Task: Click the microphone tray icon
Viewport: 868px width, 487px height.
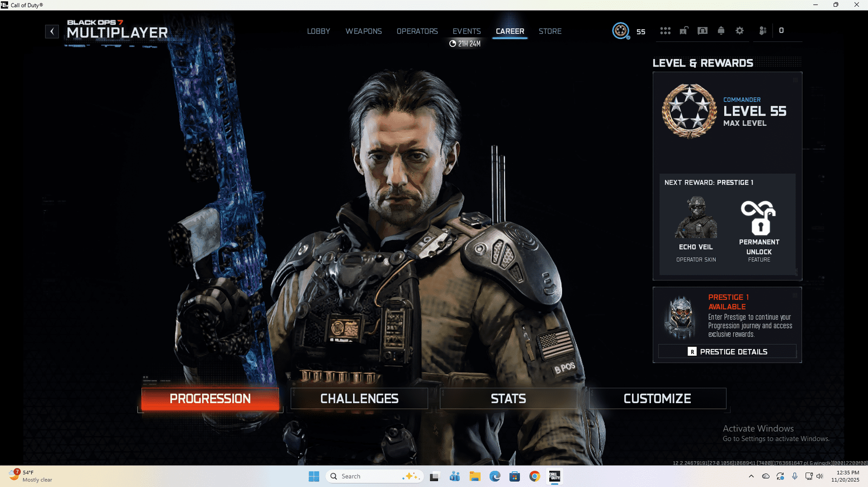Action: [x=795, y=476]
